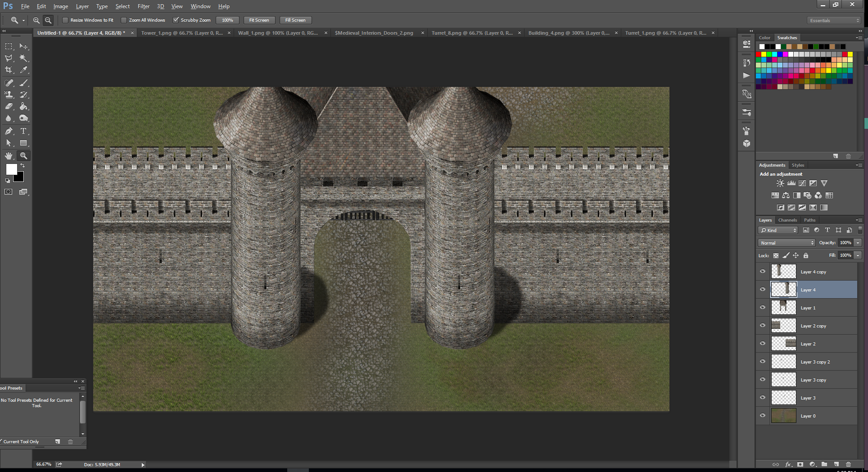Hide Layer 0 visibility eye
This screenshot has width=868, height=472.
tap(763, 416)
